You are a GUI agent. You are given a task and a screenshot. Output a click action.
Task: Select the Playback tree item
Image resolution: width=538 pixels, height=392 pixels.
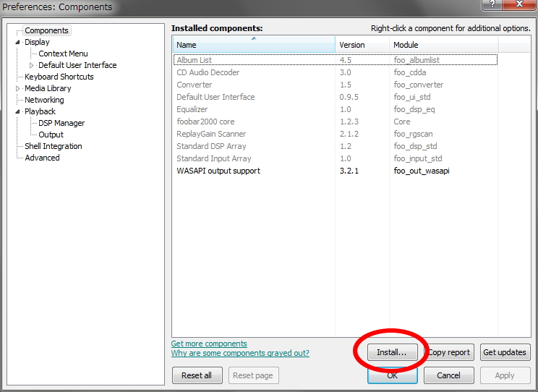[40, 111]
